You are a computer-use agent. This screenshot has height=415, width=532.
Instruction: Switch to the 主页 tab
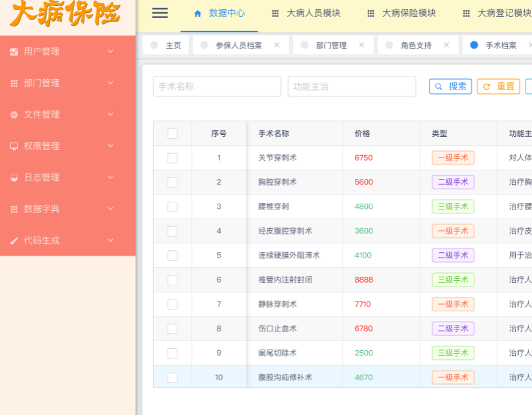pos(165,45)
